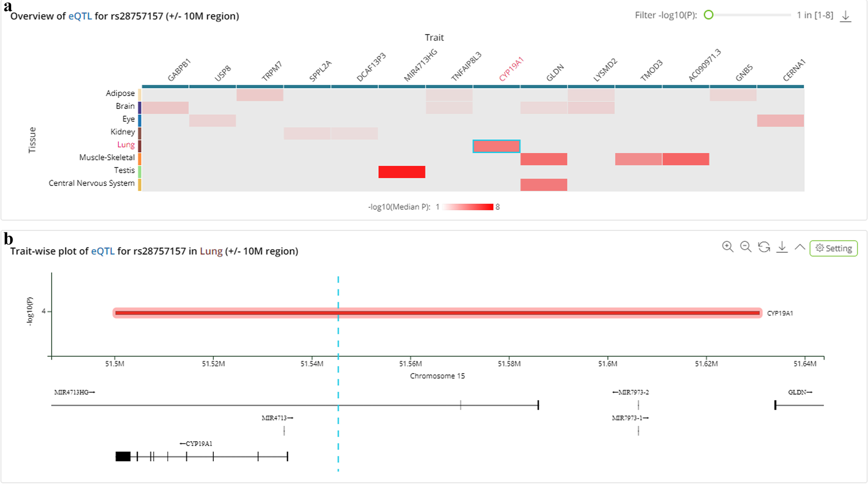Click the MIR7973-1 gene track label
The image size is (868, 484).
point(630,418)
